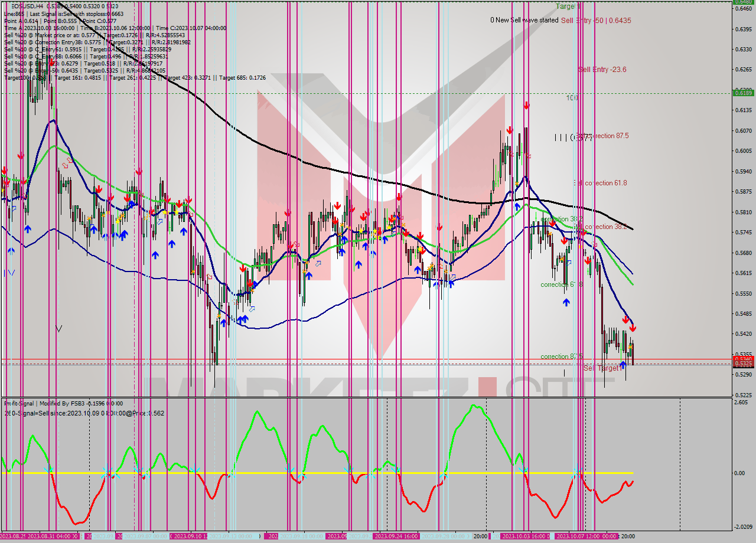The image size is (756, 543).
Task: Click the 0.5290 price axis label
Action: (x=744, y=375)
